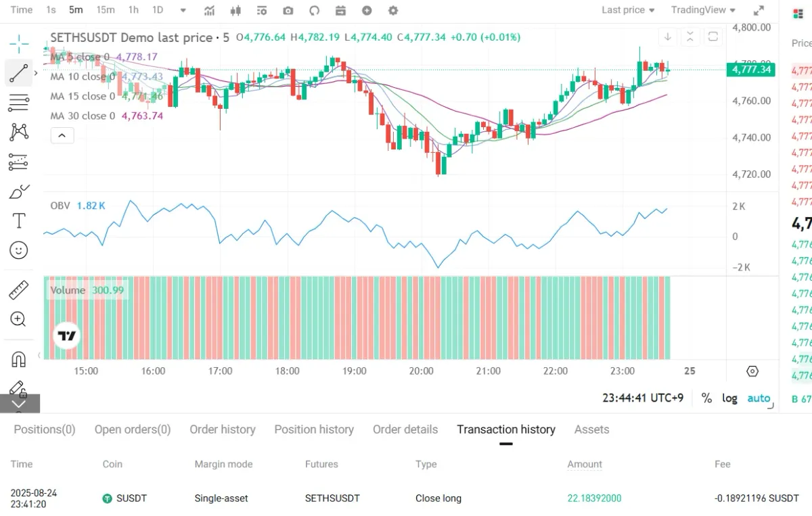The image size is (812, 516).
Task: Click the fullscreen expand arrows icon
Action: 759,10
